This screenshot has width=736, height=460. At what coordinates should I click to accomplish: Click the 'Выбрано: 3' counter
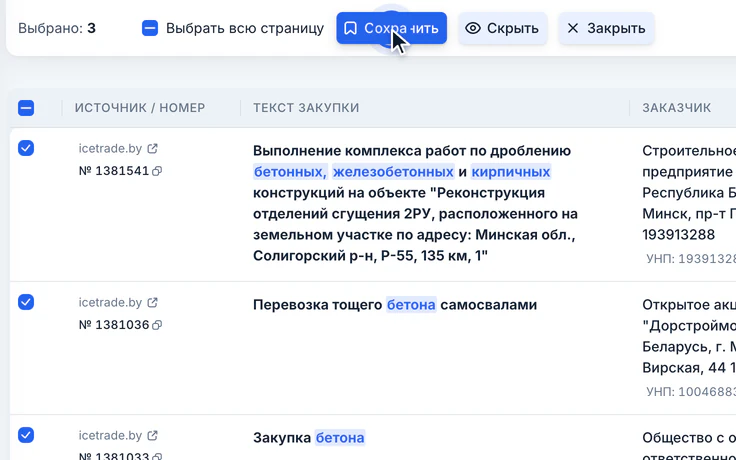(57, 28)
